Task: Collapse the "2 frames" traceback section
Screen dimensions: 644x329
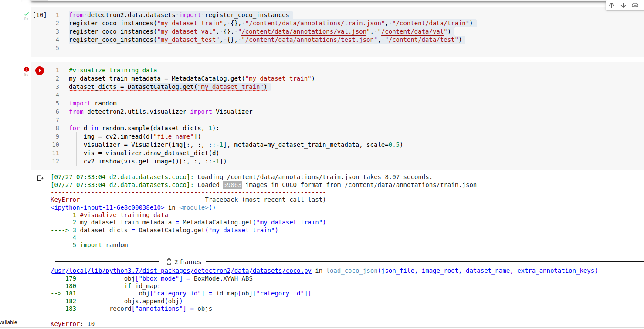Action: coord(183,262)
